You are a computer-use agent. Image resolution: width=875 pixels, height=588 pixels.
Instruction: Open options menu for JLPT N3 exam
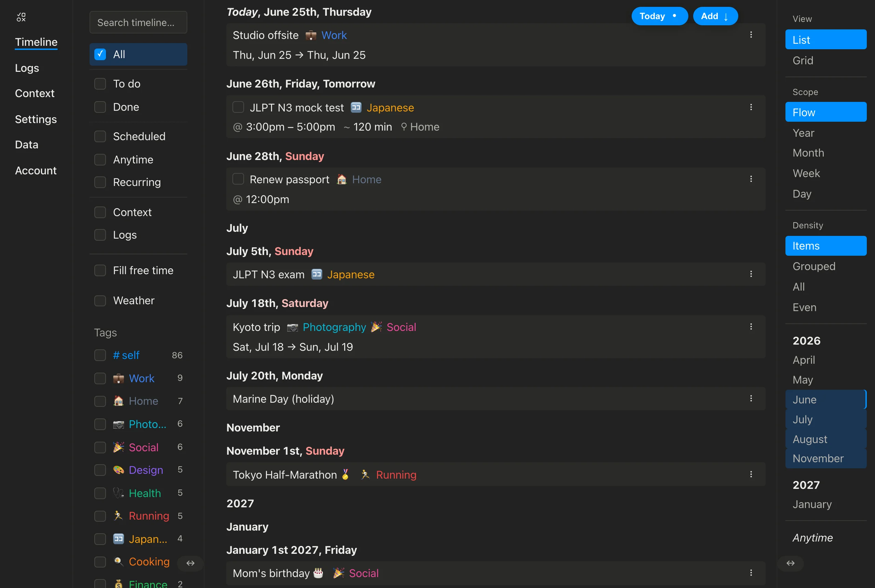751,274
